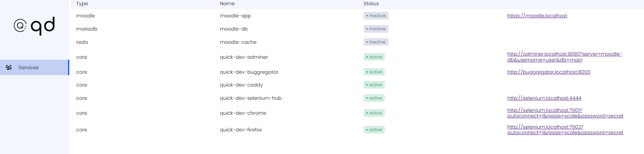The height and width of the screenshot is (154, 644).
Task: Click the inactive status badge for moodle-app
Action: [x=376, y=16]
